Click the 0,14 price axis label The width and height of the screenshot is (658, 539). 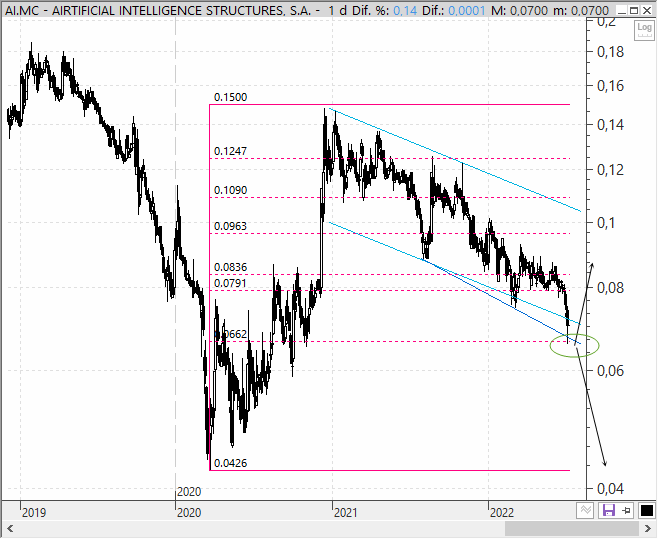(x=610, y=125)
